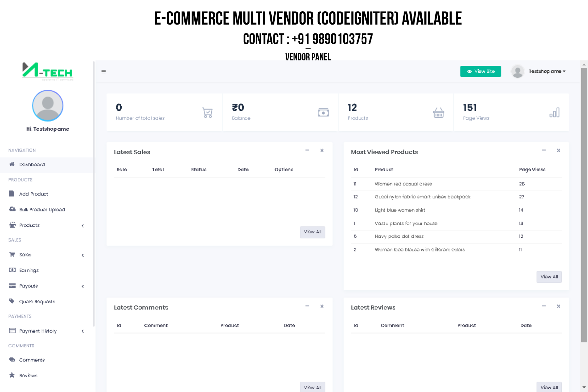Click the Page Views bar chart icon
Screen dimensions: 588x392
[554, 113]
